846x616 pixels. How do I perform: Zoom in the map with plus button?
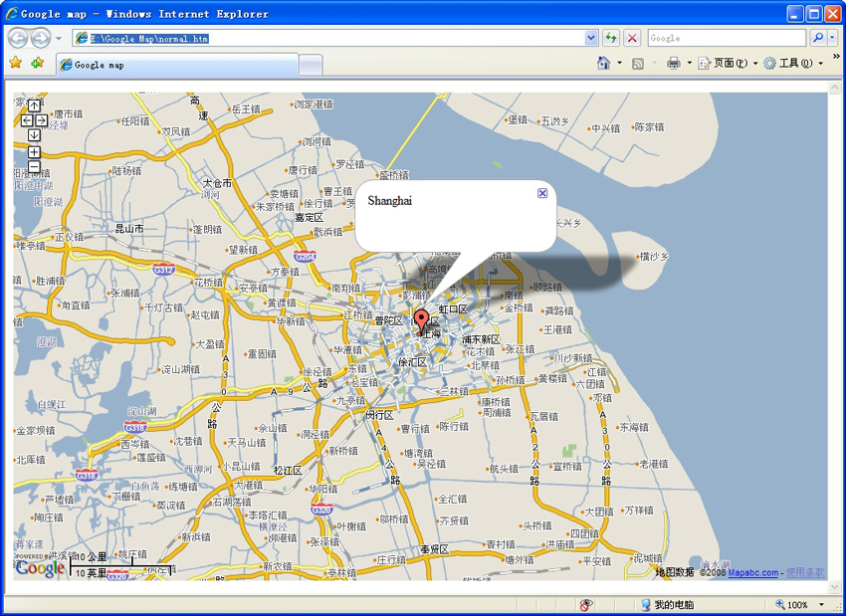click(x=34, y=152)
